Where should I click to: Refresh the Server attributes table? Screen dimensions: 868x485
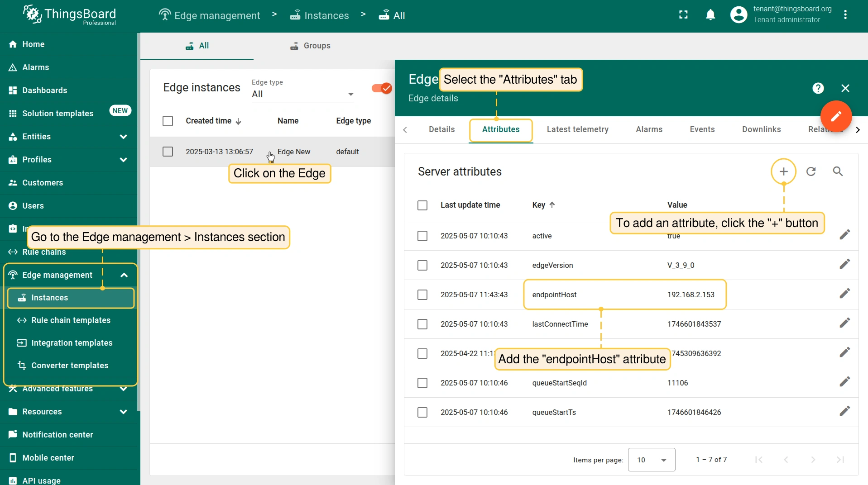pyautogui.click(x=811, y=171)
